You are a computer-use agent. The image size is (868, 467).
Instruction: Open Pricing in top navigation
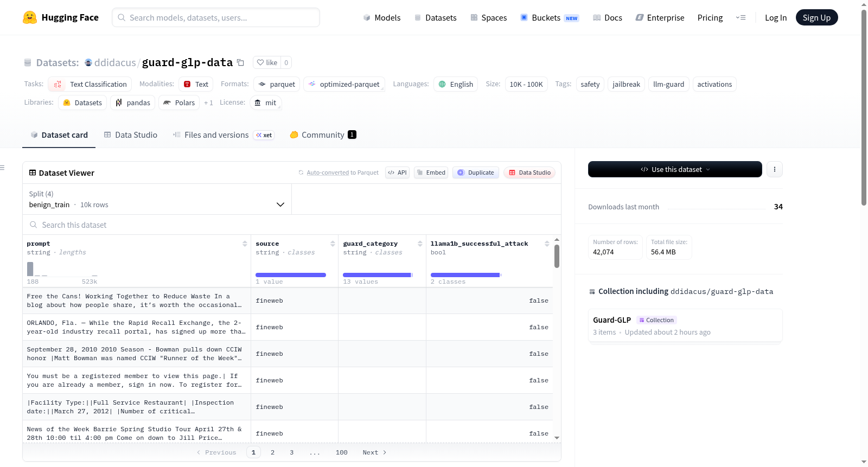tap(710, 17)
